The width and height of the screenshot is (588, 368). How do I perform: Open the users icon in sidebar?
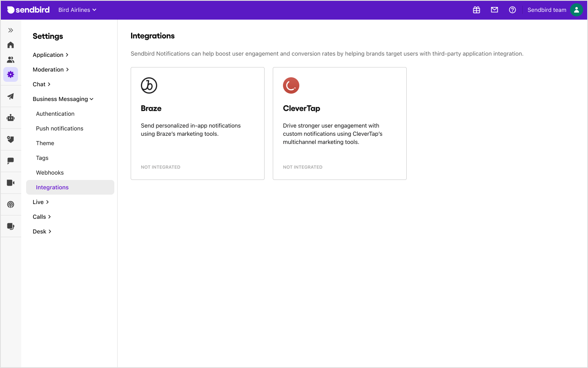point(11,60)
